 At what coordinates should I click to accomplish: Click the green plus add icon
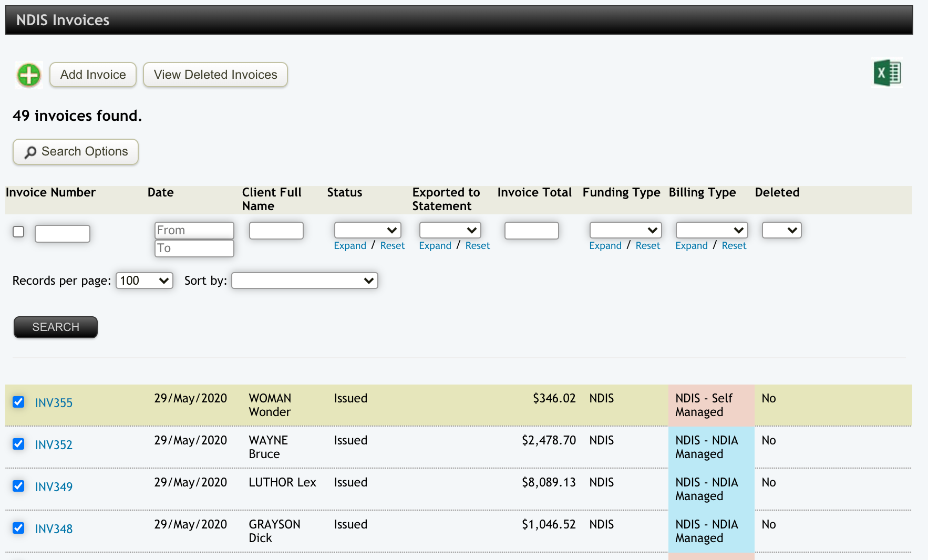(29, 75)
